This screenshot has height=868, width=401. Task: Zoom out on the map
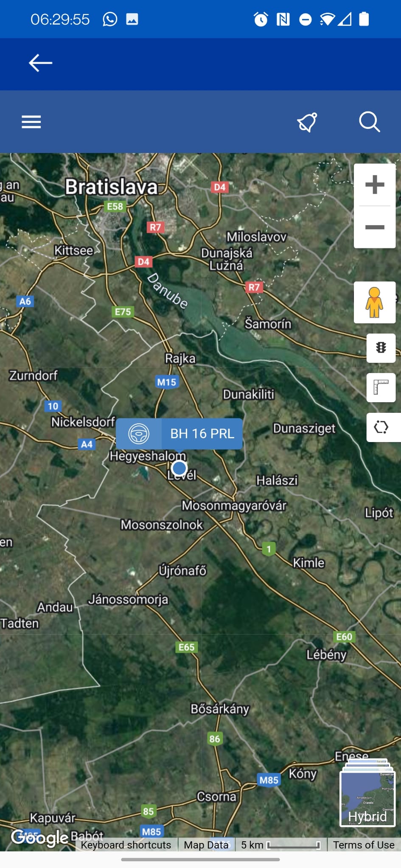click(x=375, y=227)
